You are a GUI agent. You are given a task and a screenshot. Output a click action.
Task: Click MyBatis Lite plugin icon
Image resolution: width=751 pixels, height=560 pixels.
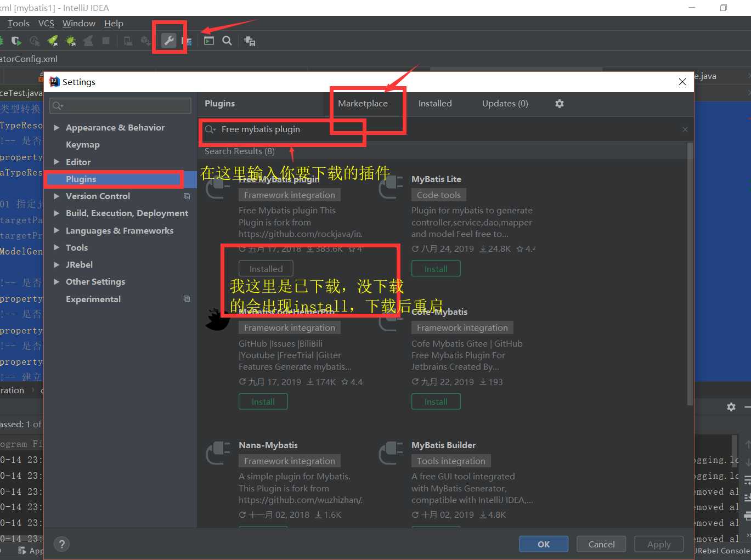(391, 188)
